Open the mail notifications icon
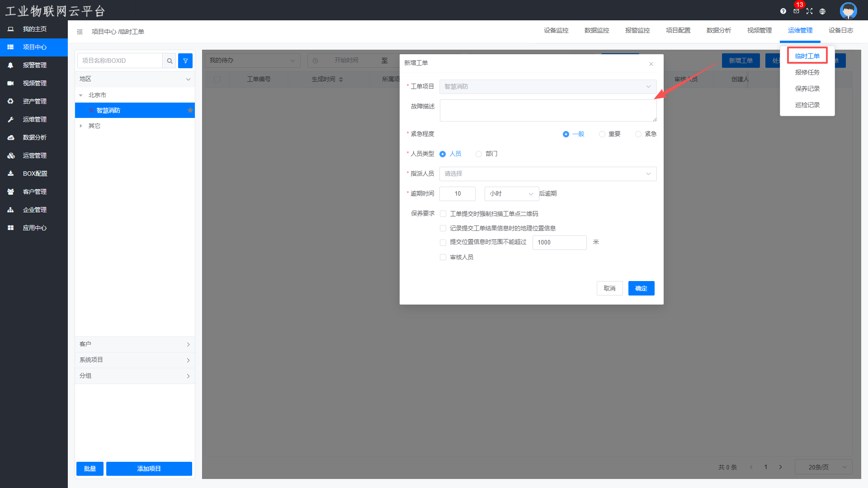This screenshot has height=488, width=868. tap(796, 11)
